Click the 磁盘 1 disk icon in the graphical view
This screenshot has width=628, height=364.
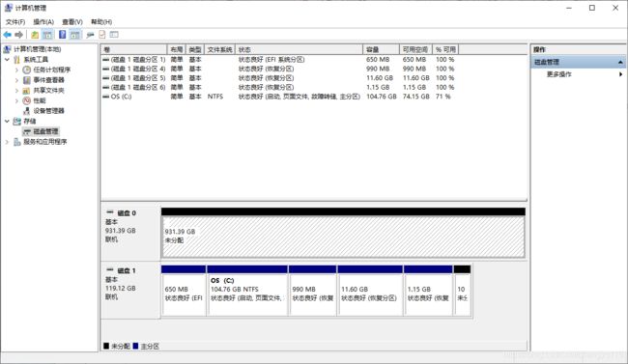[110, 270]
